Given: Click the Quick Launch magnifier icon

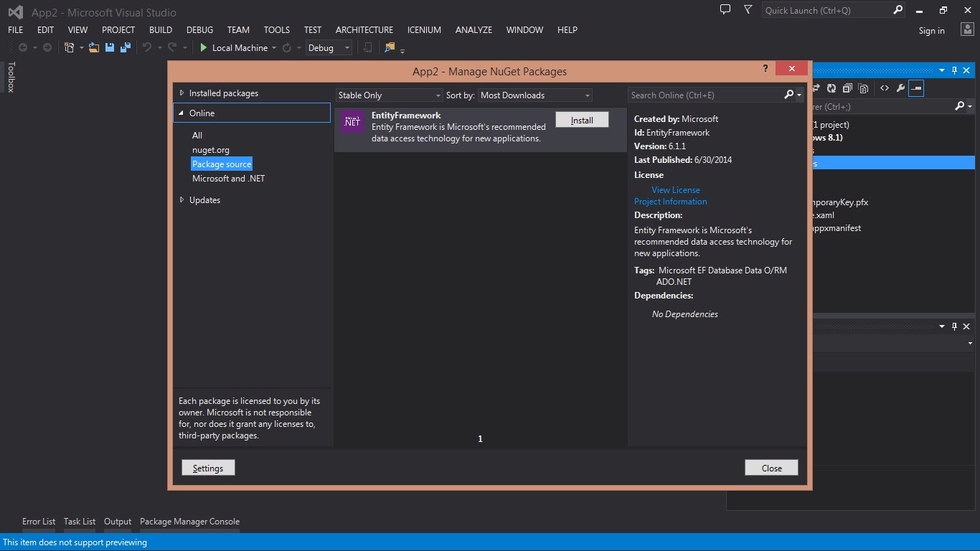Looking at the screenshot, I should coord(897,10).
